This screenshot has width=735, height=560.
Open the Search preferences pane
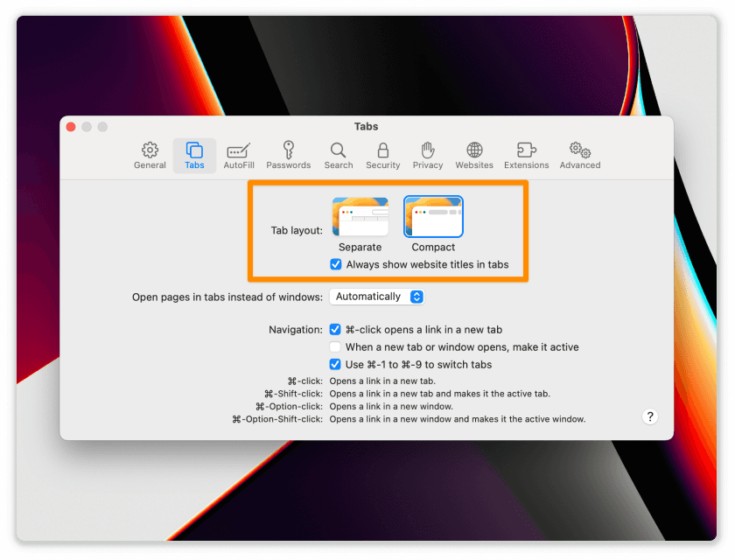point(338,156)
